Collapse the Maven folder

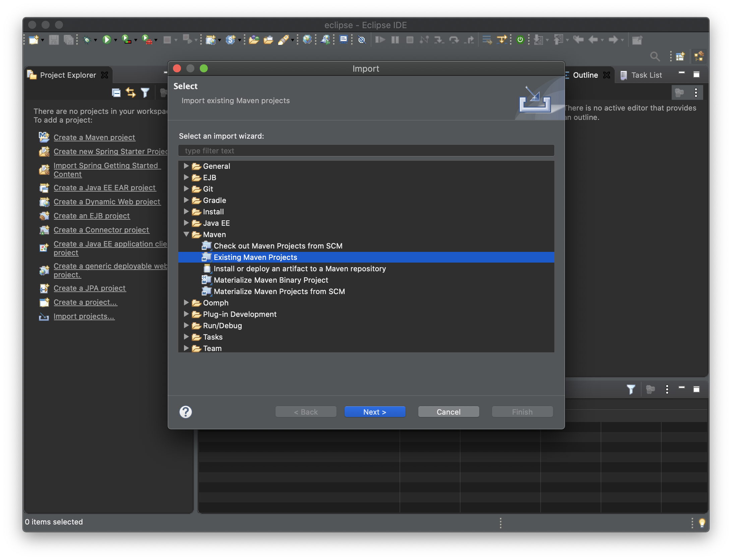pyautogui.click(x=186, y=234)
